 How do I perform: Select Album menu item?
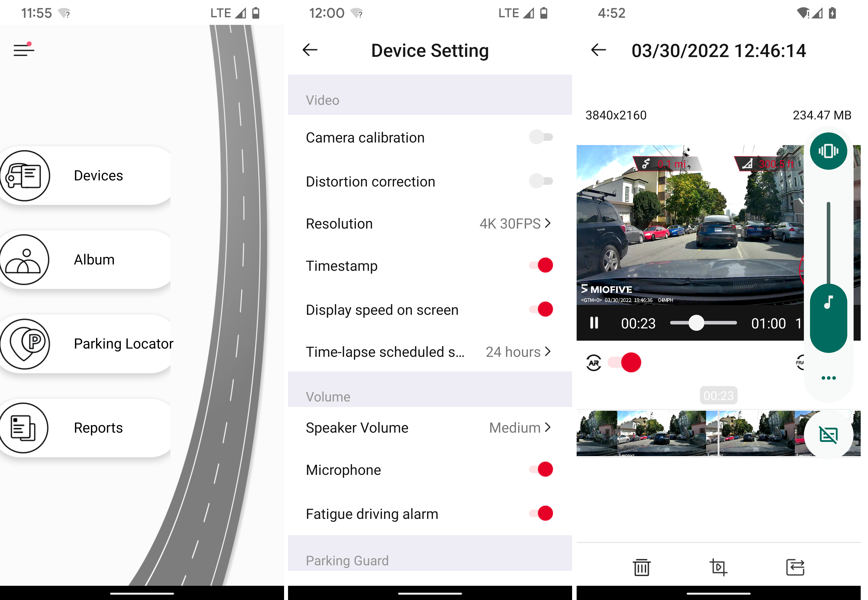pos(85,260)
